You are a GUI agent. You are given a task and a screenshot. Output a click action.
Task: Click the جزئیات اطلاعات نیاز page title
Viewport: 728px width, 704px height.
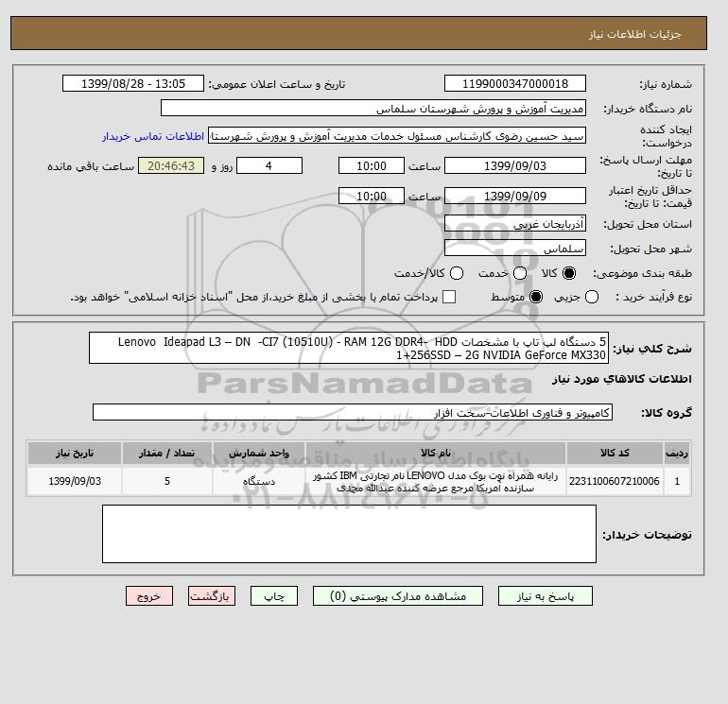(634, 34)
